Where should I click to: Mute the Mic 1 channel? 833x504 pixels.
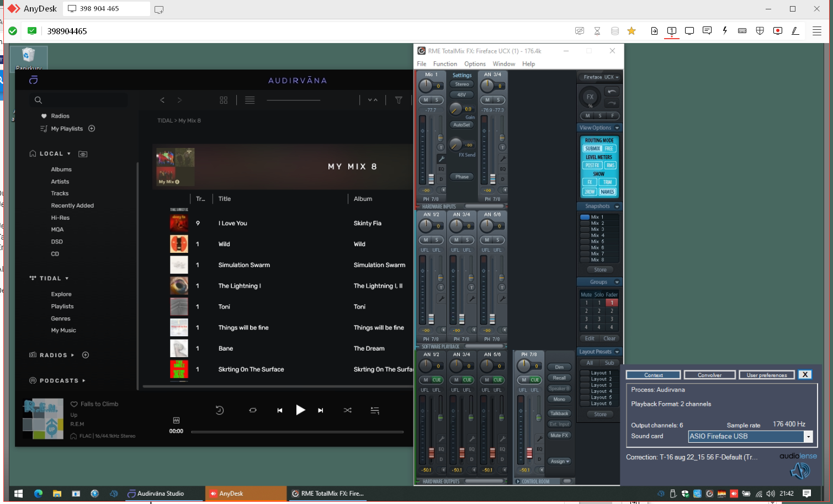[x=426, y=100]
